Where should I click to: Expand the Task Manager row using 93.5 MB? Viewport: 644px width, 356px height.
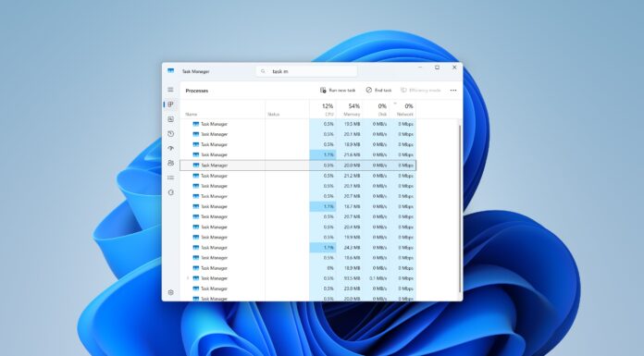[x=188, y=278]
